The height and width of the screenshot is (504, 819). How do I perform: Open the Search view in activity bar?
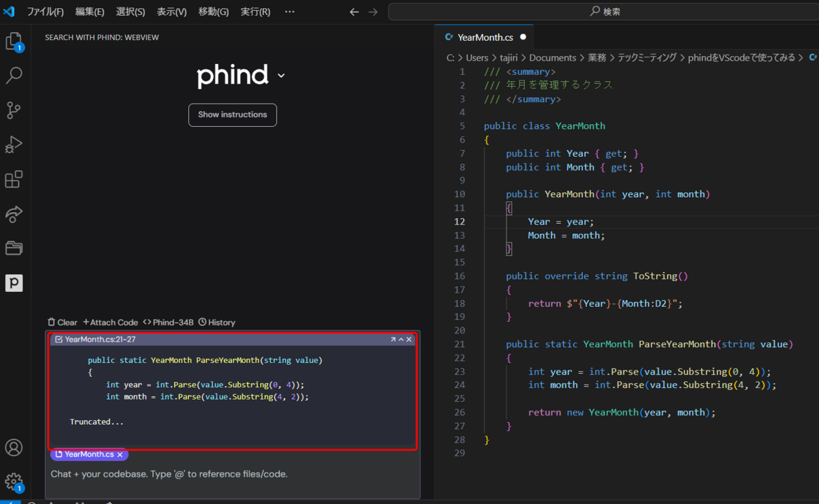coord(14,75)
